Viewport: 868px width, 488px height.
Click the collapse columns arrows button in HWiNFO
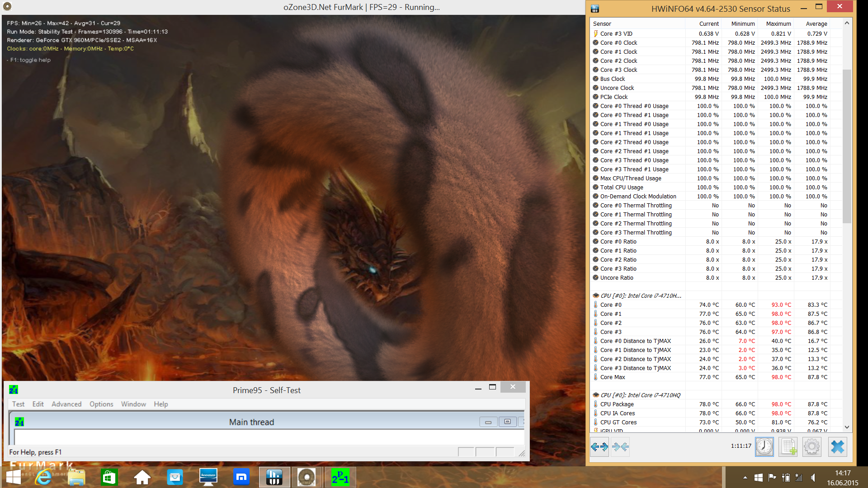[620, 447]
